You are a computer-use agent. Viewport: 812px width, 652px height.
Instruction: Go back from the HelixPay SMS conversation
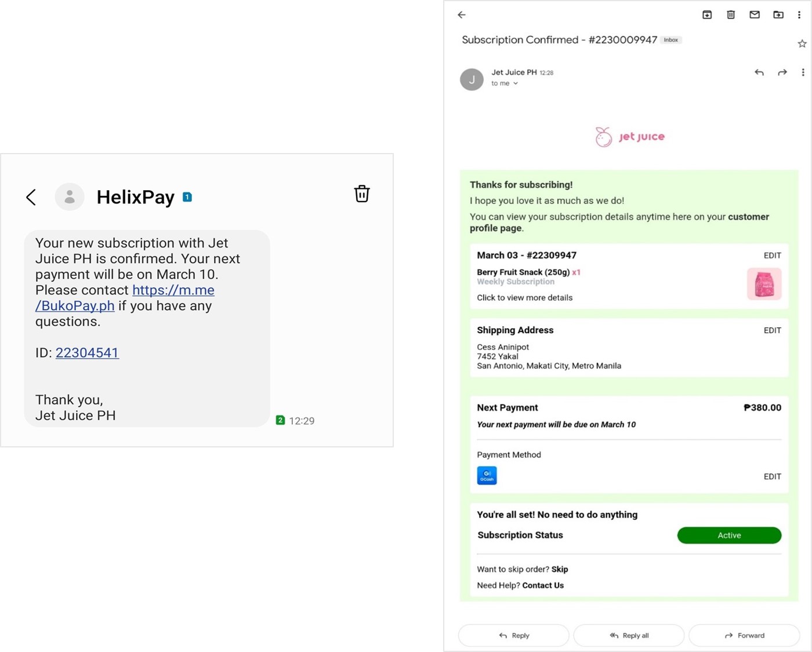coord(31,197)
